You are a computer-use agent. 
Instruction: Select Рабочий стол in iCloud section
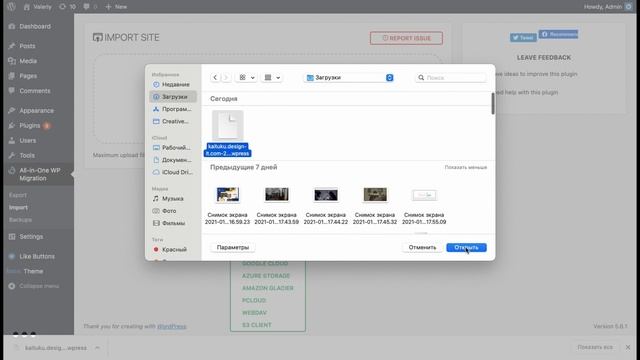tap(173, 147)
